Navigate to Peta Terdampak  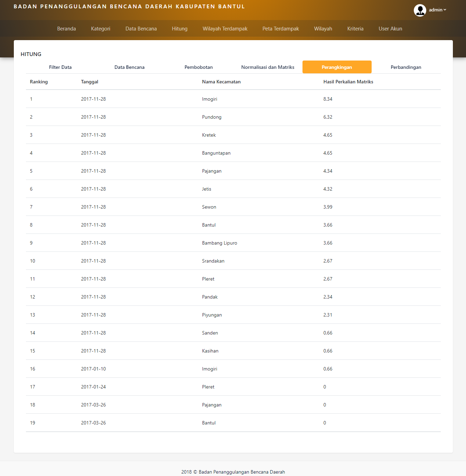(281, 29)
